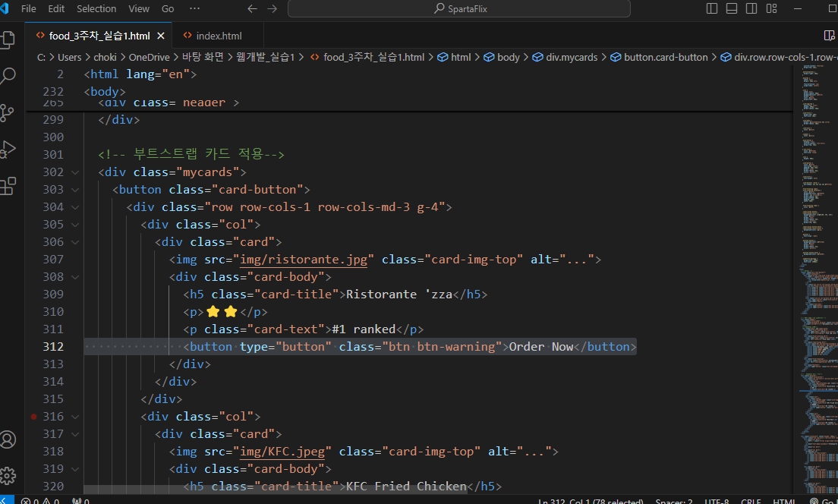The height and width of the screenshot is (504, 838).
Task: Click 'KFC Fried Chicken' text on line 320
Action: [x=406, y=487]
